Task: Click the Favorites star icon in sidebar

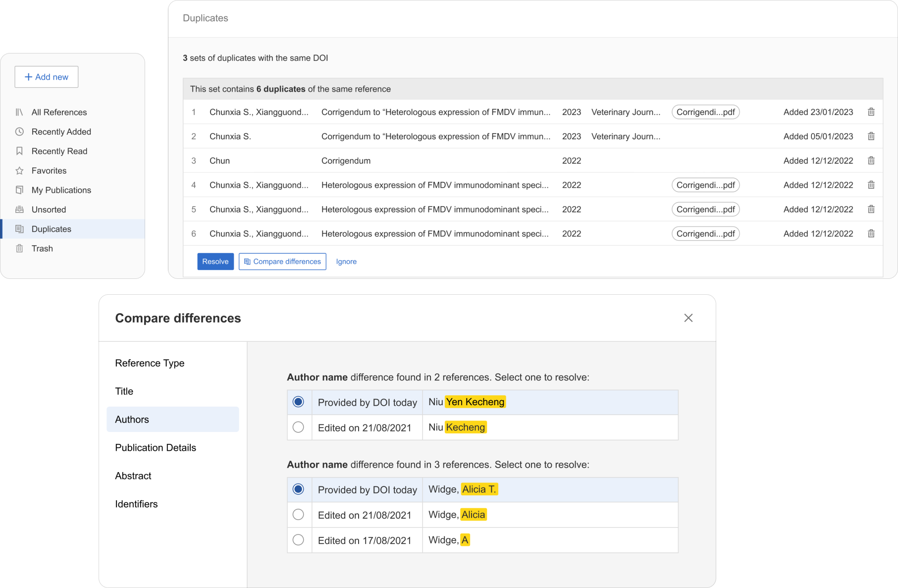Action: point(19,171)
